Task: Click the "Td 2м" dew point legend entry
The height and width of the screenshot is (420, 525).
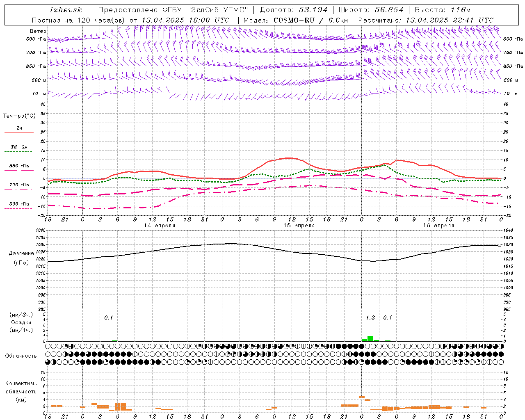Action: [x=19, y=147]
